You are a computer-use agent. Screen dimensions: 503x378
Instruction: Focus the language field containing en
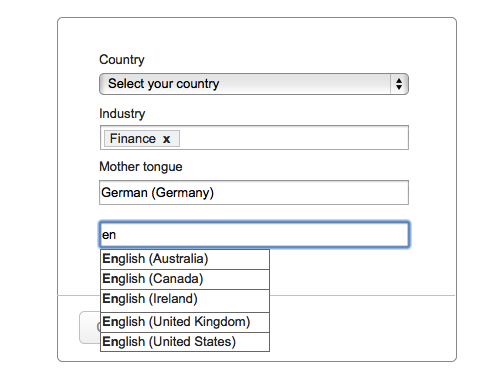(x=254, y=234)
